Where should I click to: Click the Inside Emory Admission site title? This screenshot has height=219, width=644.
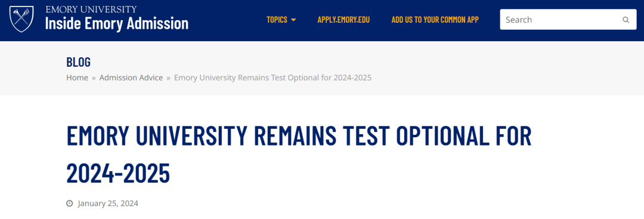[x=117, y=24]
